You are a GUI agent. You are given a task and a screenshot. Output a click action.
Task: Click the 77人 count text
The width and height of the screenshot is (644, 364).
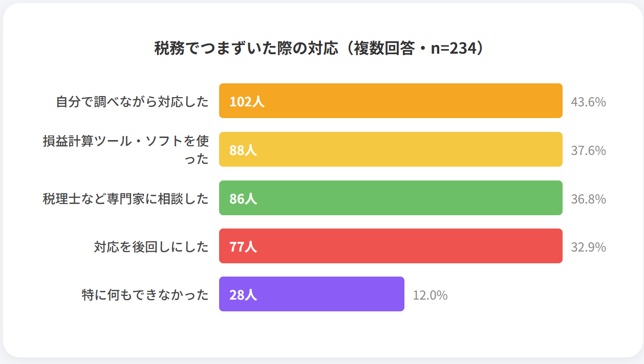pyautogui.click(x=243, y=246)
